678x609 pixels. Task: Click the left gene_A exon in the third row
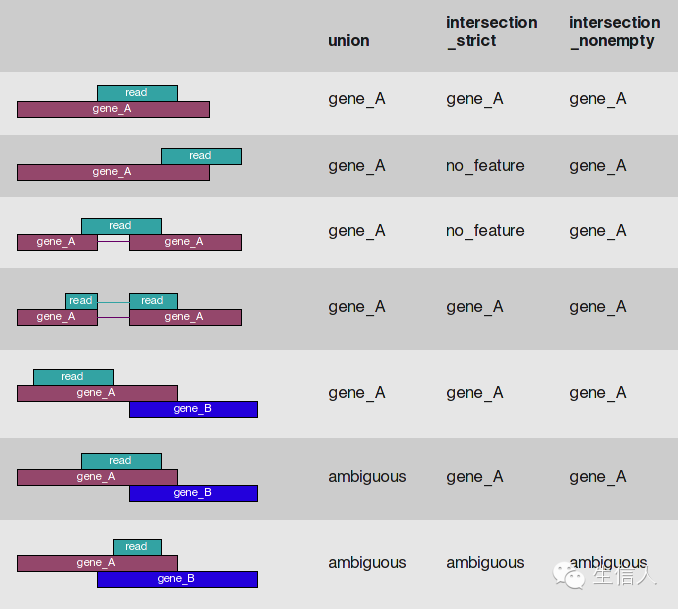56,242
